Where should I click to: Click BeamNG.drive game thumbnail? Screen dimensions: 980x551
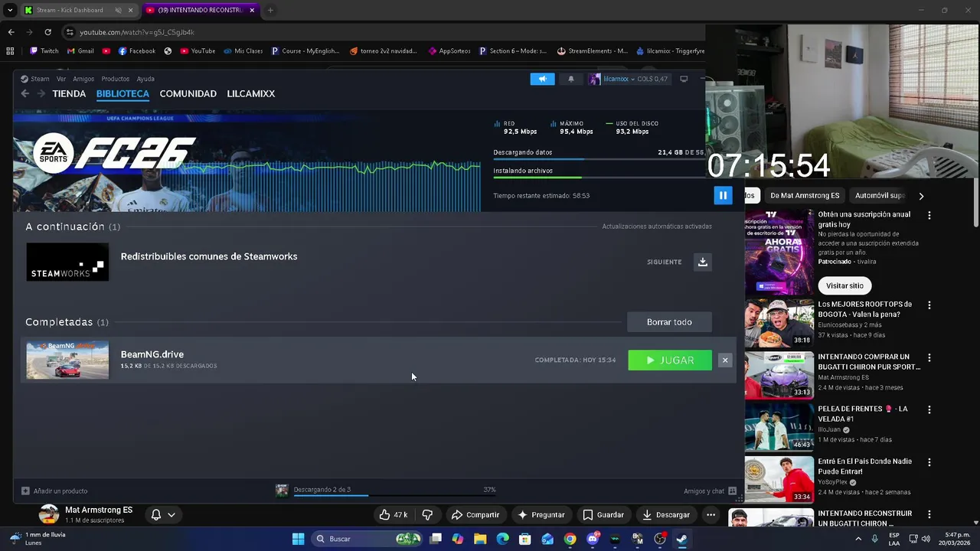67,360
